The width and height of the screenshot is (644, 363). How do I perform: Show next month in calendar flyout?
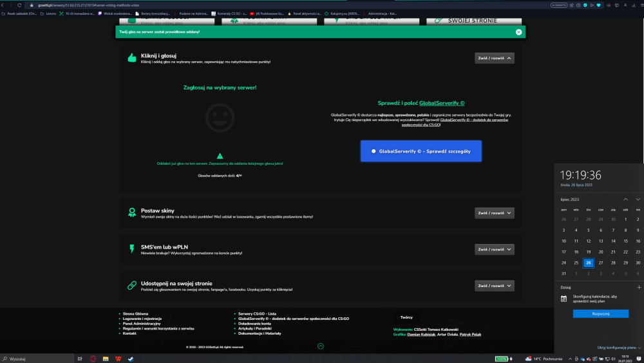click(638, 200)
